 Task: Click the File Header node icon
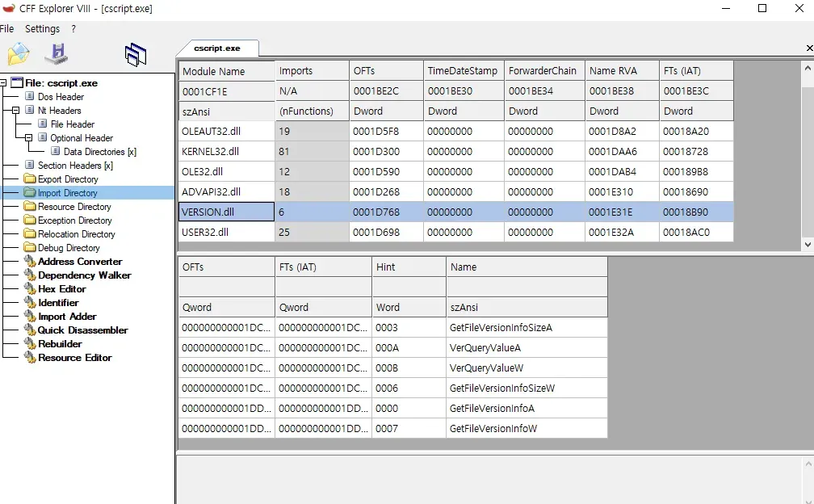(x=43, y=124)
